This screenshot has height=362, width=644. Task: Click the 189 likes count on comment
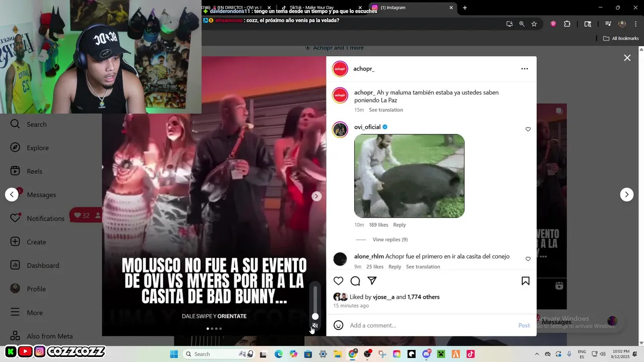point(379,225)
